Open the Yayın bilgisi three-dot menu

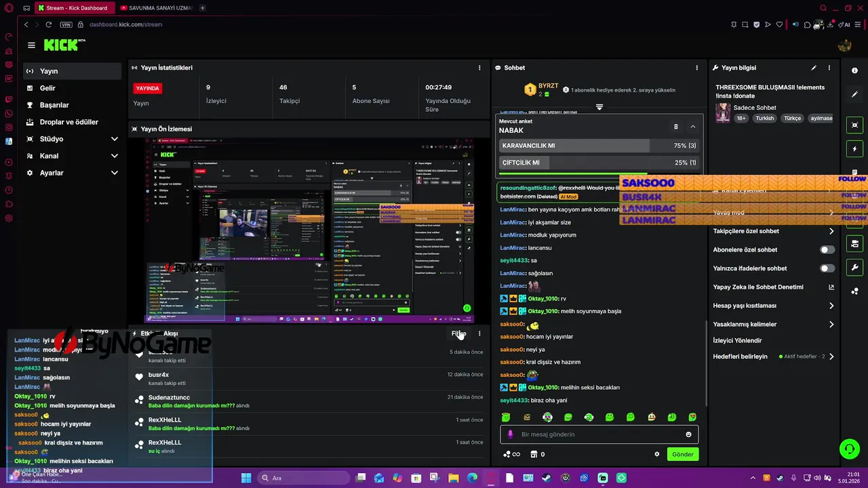(x=829, y=68)
